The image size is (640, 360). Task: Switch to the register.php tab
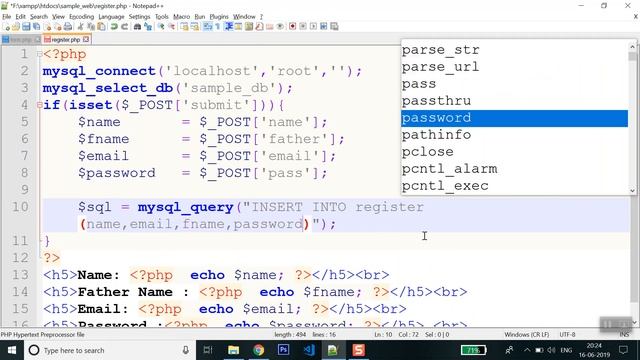tap(65, 40)
